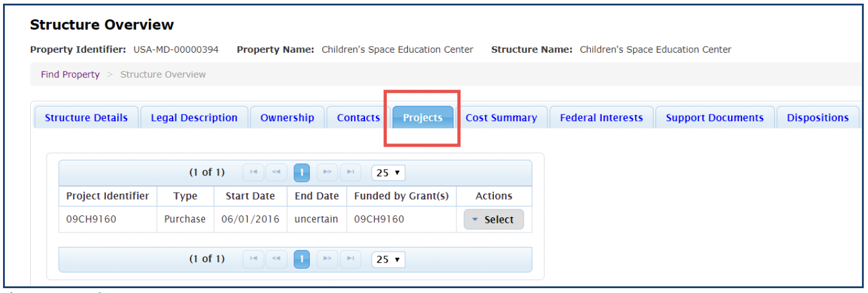Open the Cost Summary tab
Screen dimensions: 868x293
[x=501, y=118]
